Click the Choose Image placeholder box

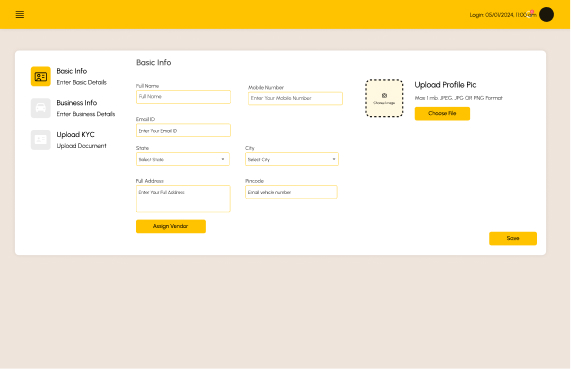(384, 98)
